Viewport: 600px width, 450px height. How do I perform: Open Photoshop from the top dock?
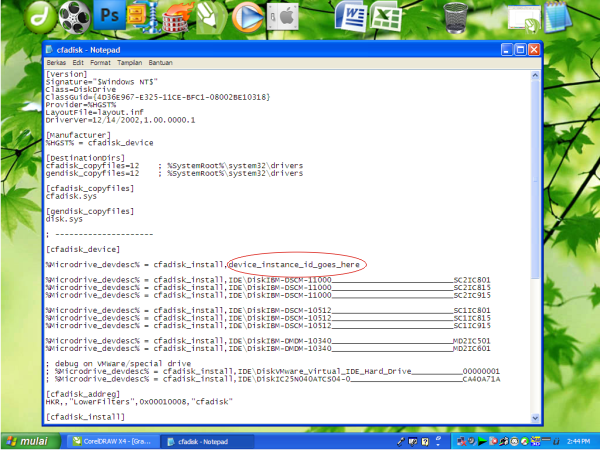click(108, 15)
